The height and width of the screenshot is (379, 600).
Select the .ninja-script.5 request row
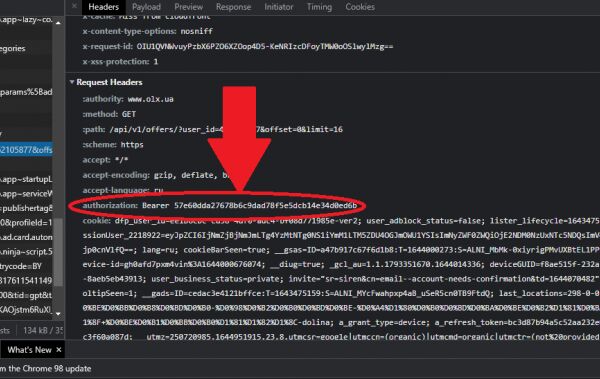point(26,252)
